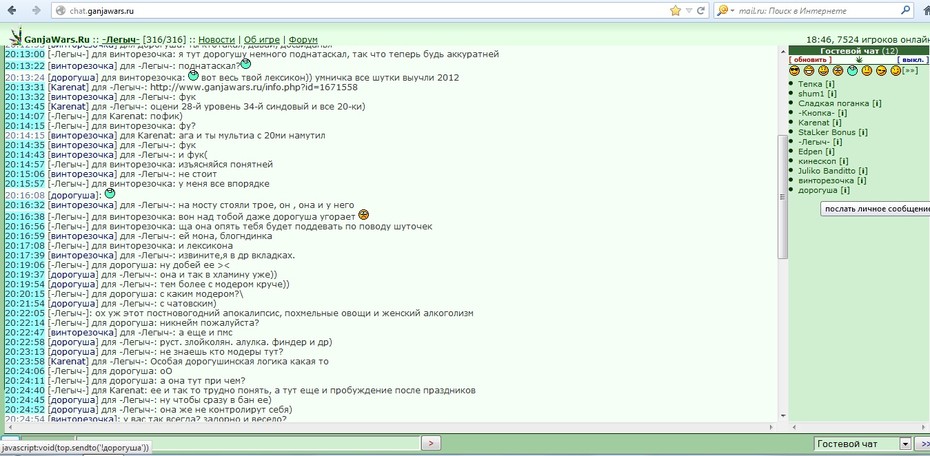930x456 pixels.
Task: Insert the sunglasses smiley
Action: [794, 71]
